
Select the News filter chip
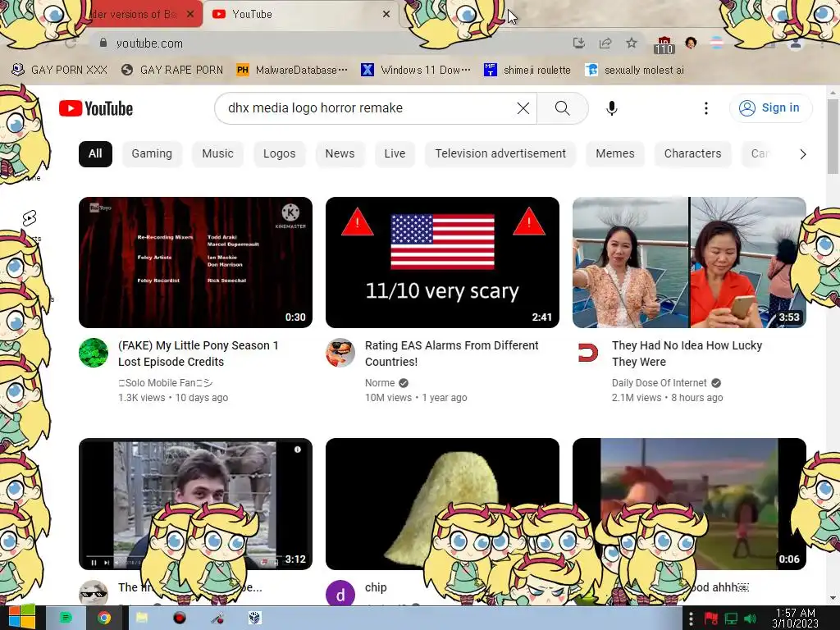340,153
